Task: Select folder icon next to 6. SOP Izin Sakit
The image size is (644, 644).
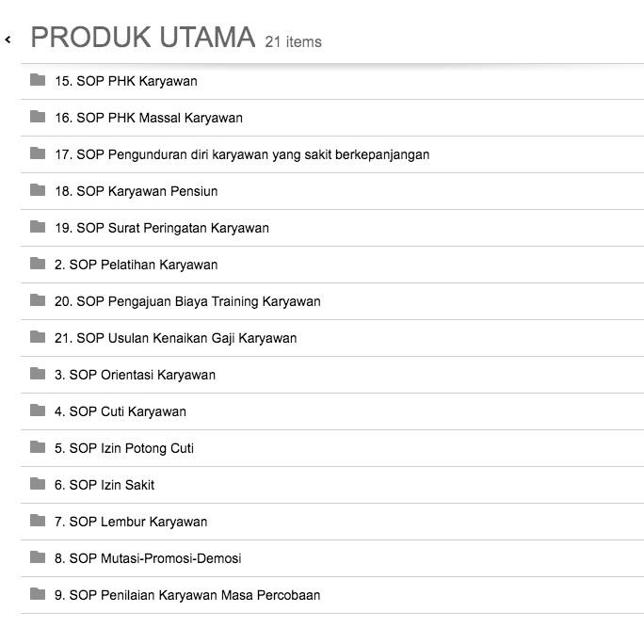Action: coord(38,484)
